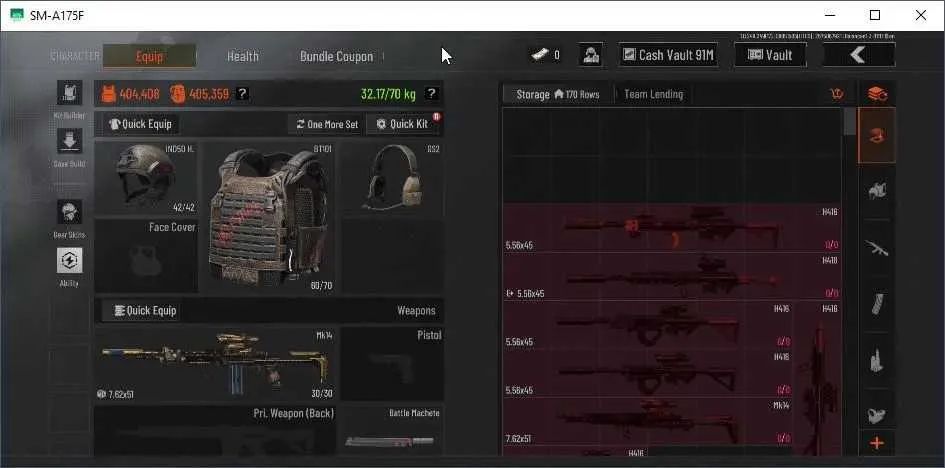Select the rifle category filter

click(877, 248)
